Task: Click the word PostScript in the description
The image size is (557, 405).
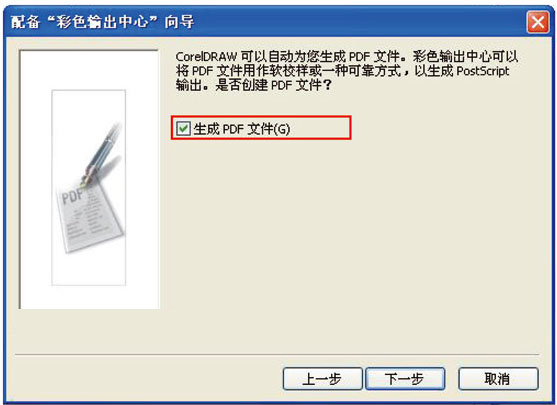Action: pyautogui.click(x=482, y=71)
